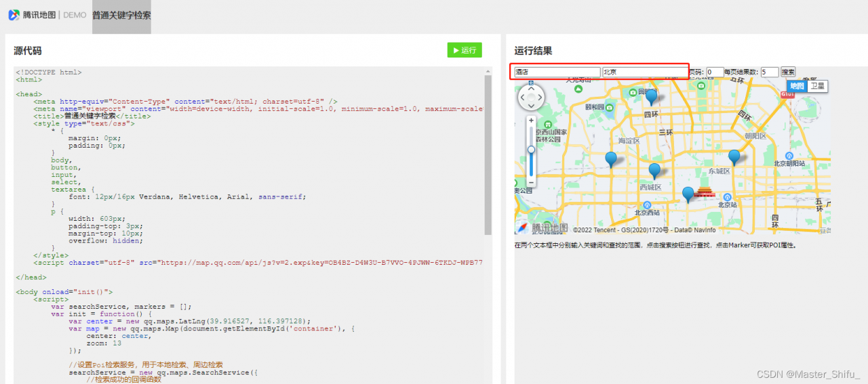The height and width of the screenshot is (384, 868).
Task: Zoom out with the minus button
Action: (x=531, y=182)
